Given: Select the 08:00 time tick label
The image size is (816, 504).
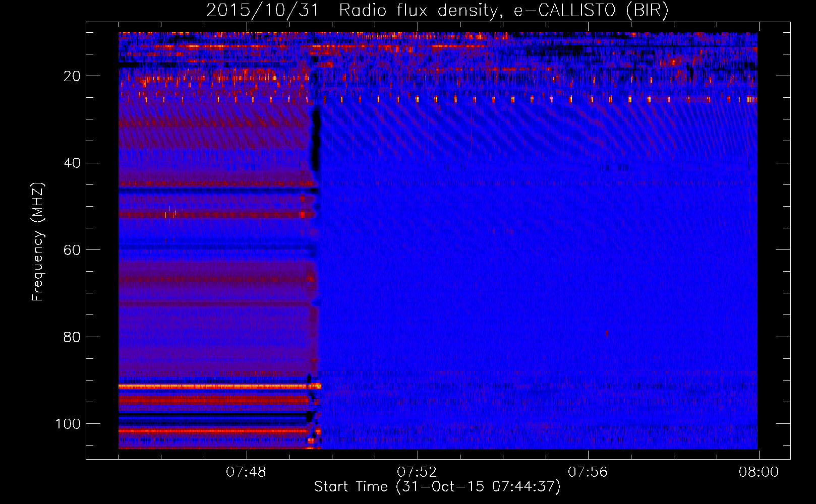Looking at the screenshot, I should coord(759,472).
